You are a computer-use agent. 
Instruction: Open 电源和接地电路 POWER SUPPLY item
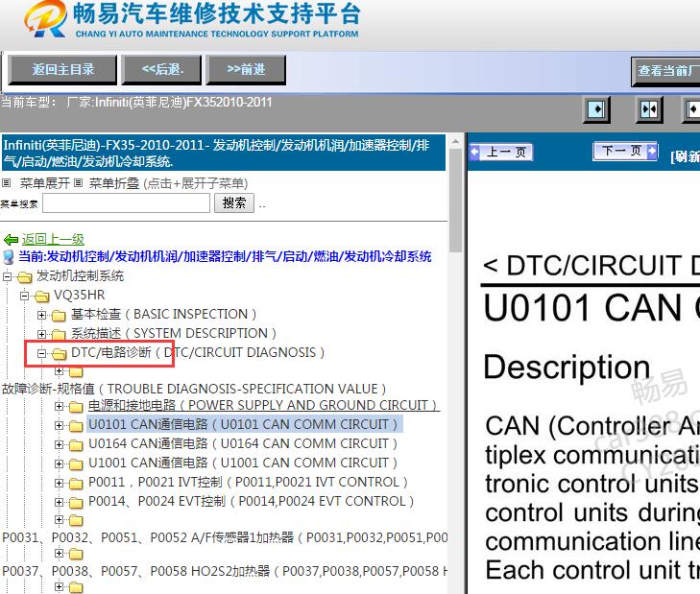pyautogui.click(x=263, y=405)
